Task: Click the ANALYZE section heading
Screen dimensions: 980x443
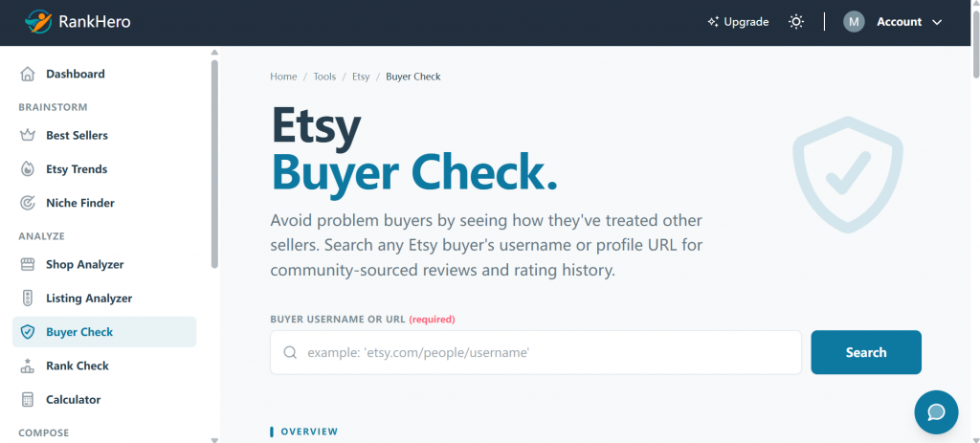Action: pyautogui.click(x=41, y=236)
